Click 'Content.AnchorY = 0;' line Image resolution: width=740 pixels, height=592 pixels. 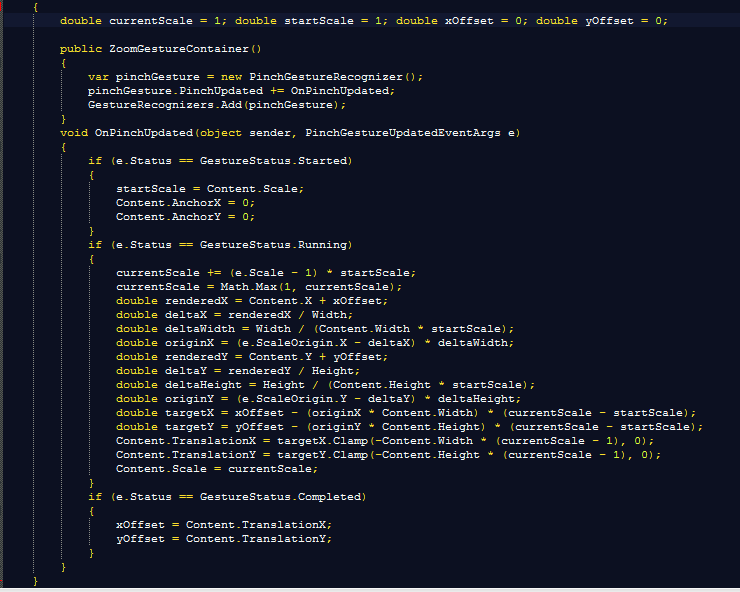[185, 217]
